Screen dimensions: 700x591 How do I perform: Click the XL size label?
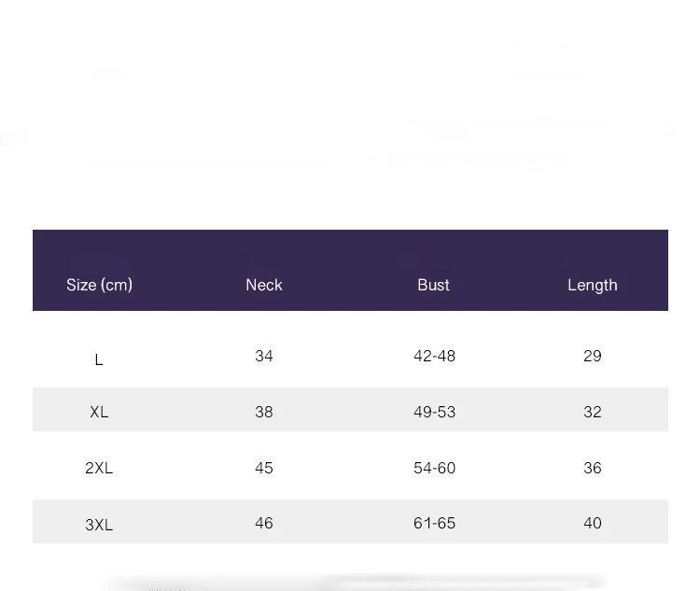click(99, 412)
